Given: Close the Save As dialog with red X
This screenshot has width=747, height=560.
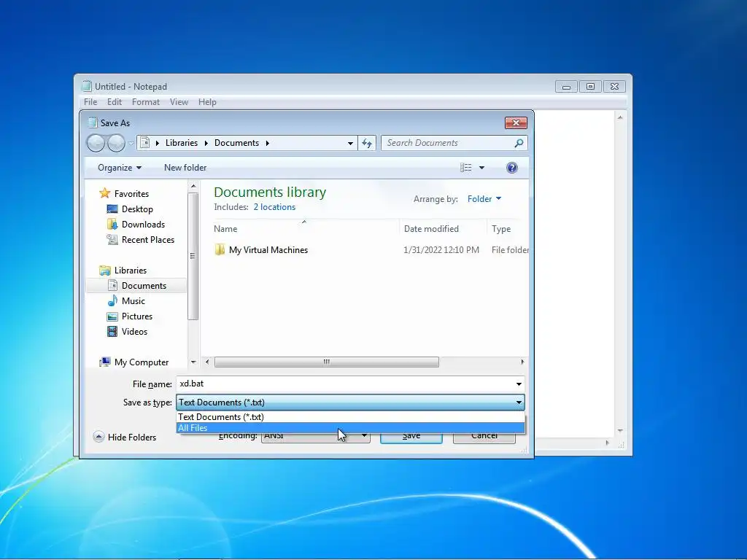Looking at the screenshot, I should 516,122.
